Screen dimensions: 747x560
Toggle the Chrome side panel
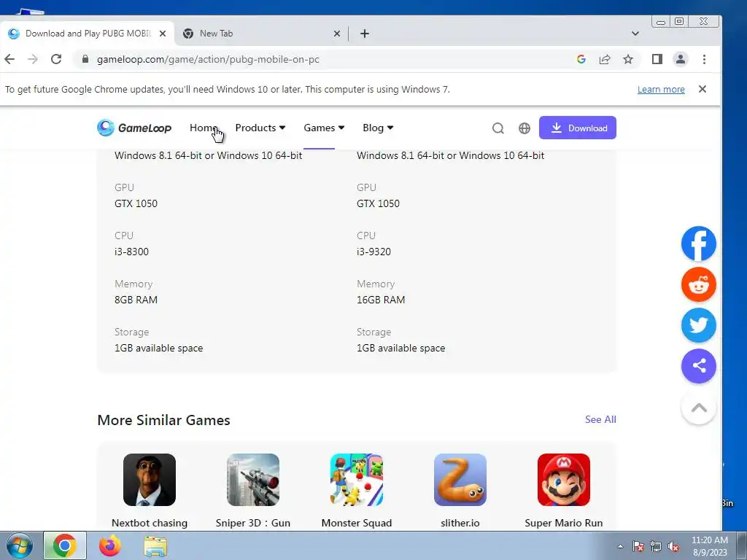coord(657,59)
